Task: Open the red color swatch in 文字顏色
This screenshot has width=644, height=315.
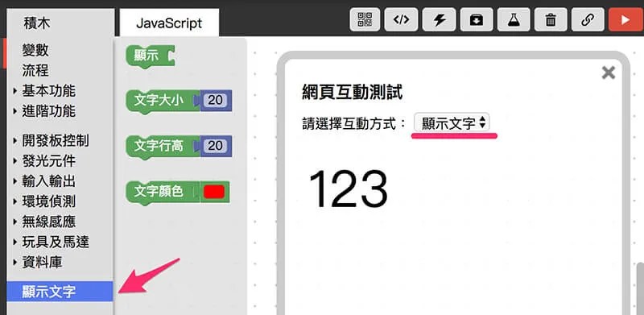Action: coord(214,192)
